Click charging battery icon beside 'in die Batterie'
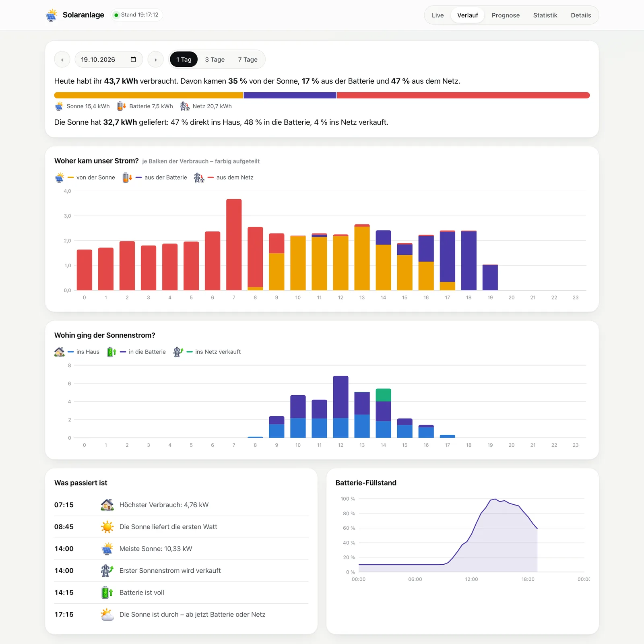Screen dimensions: 644x644 coord(111,352)
